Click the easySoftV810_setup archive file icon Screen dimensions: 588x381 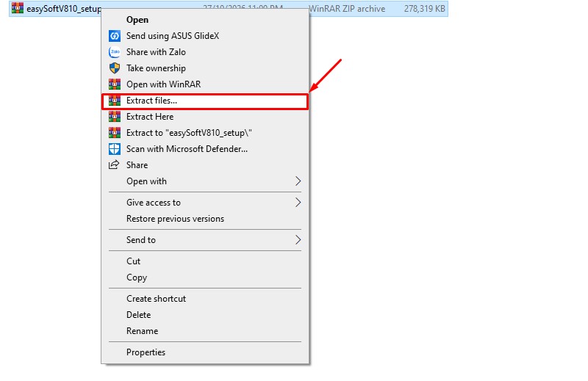pyautogui.click(x=17, y=8)
